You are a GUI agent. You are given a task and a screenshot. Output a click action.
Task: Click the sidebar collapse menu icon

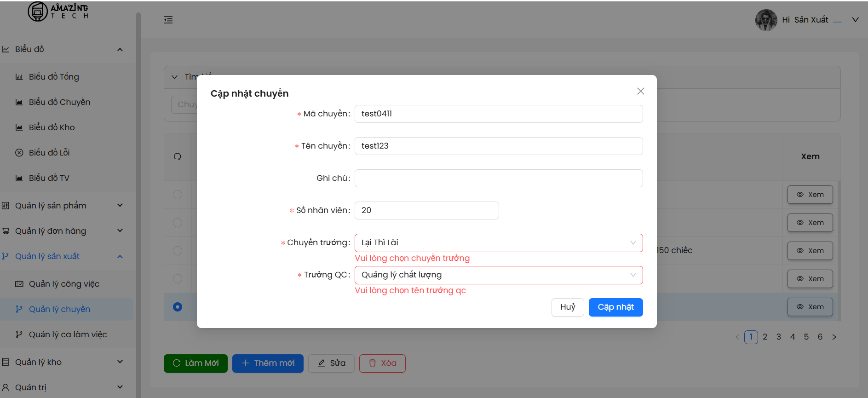168,20
